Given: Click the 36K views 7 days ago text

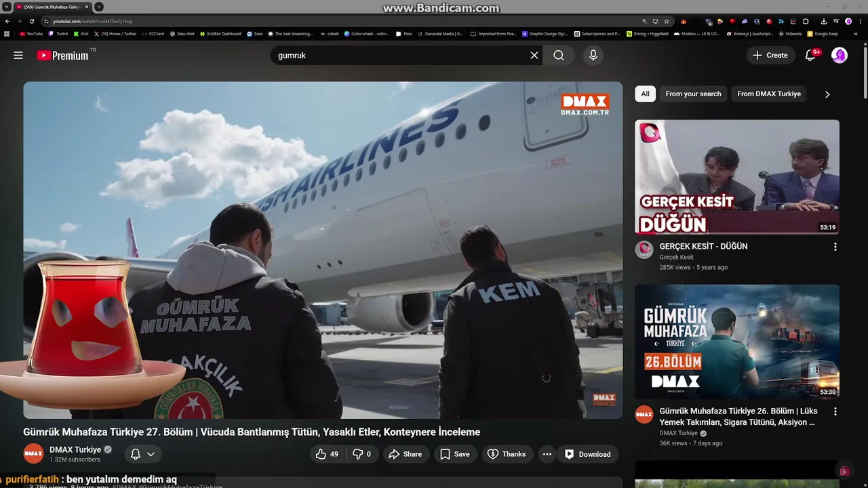Looking at the screenshot, I should tap(691, 443).
